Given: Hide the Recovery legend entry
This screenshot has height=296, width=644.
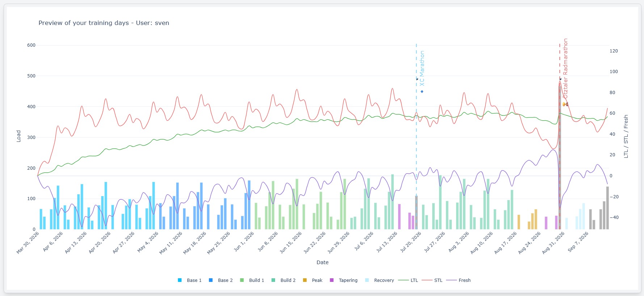Looking at the screenshot, I should [x=379, y=280].
